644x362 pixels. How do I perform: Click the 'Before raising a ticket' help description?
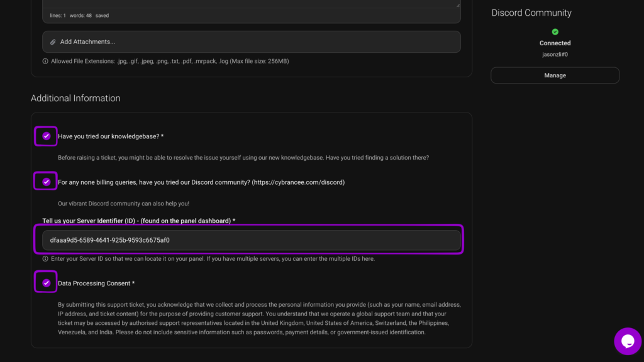tap(243, 158)
